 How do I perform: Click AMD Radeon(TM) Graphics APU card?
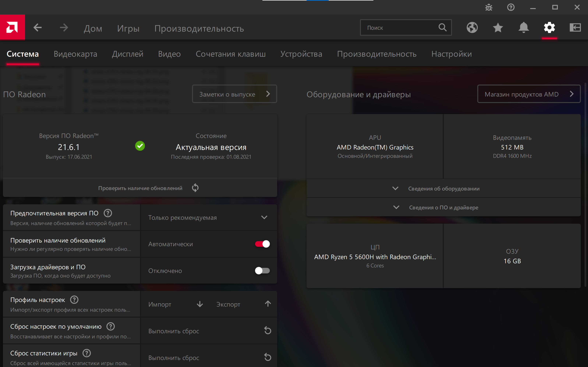tap(375, 146)
